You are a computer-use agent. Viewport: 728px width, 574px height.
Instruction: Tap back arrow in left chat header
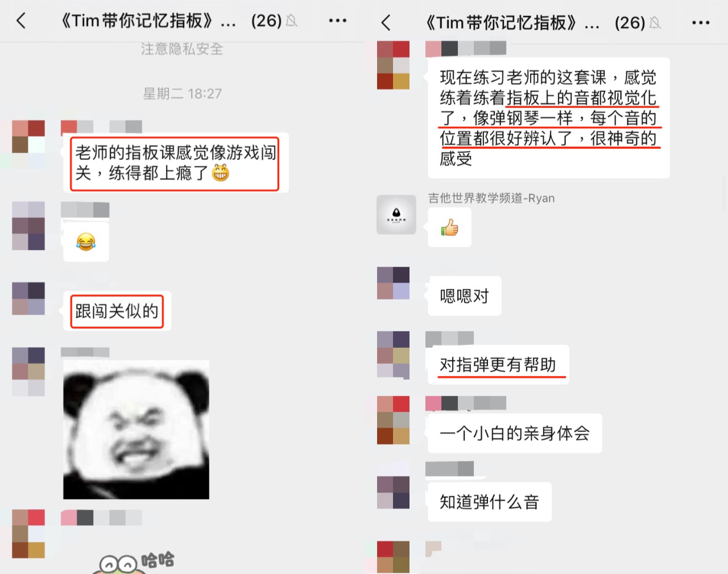point(21,21)
